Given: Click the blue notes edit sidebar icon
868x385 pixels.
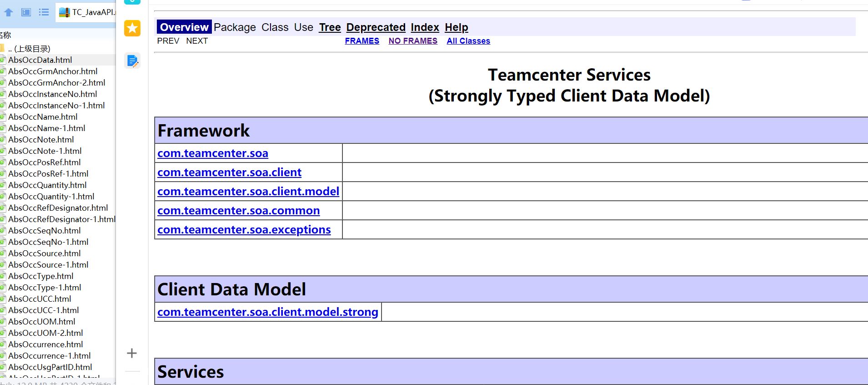Looking at the screenshot, I should click(x=132, y=61).
